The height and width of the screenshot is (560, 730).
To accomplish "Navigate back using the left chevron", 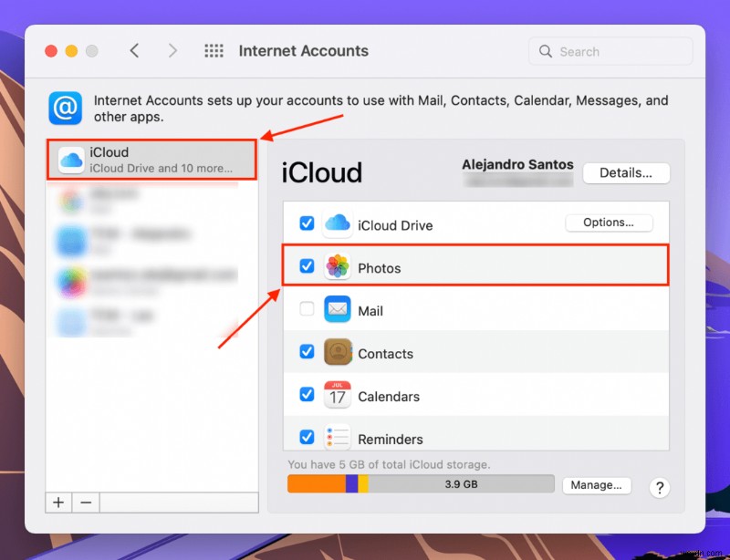I will click(x=134, y=51).
